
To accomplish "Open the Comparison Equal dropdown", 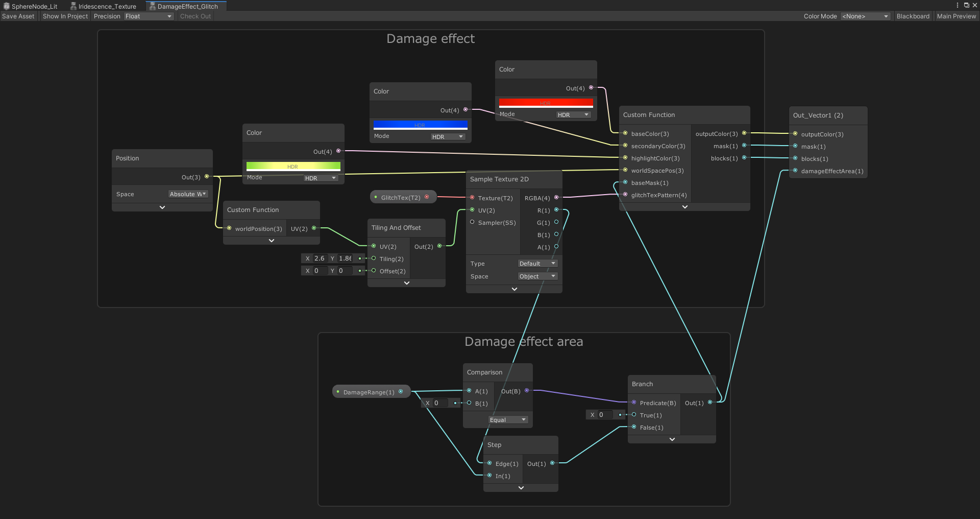I will (x=508, y=420).
